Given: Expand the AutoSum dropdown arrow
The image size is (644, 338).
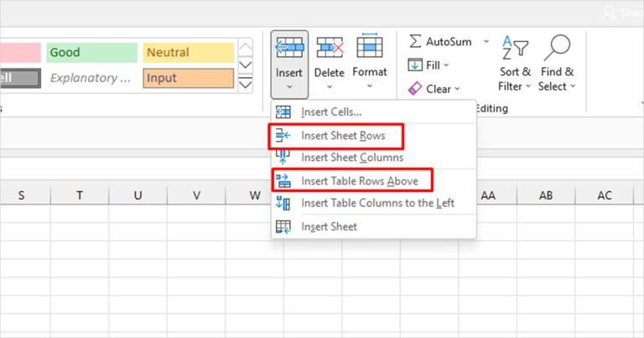Looking at the screenshot, I should click(x=486, y=41).
